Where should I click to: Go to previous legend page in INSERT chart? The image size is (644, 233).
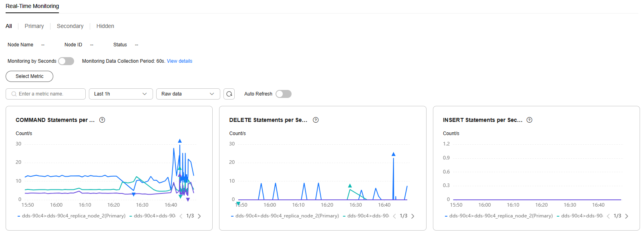click(608, 216)
